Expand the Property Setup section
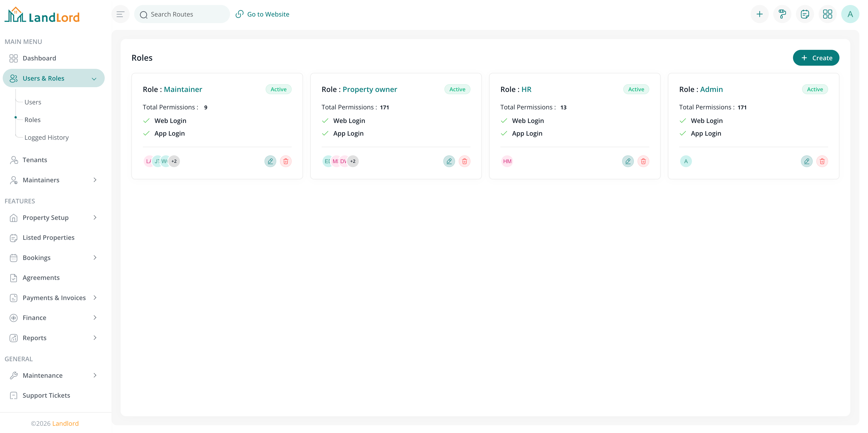The height and width of the screenshot is (433, 868). (46, 217)
